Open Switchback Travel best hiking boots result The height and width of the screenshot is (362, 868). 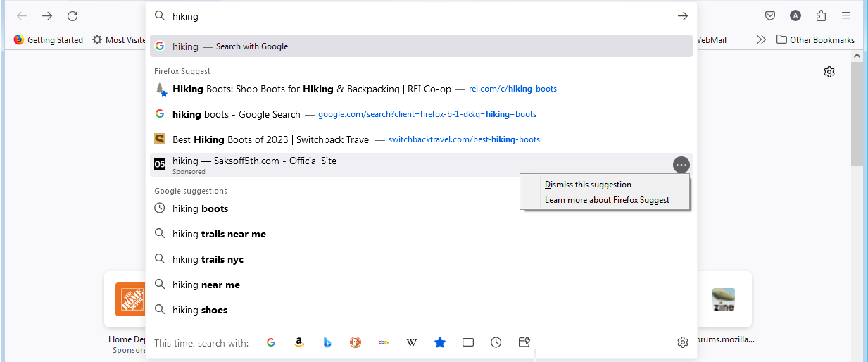[x=421, y=139]
